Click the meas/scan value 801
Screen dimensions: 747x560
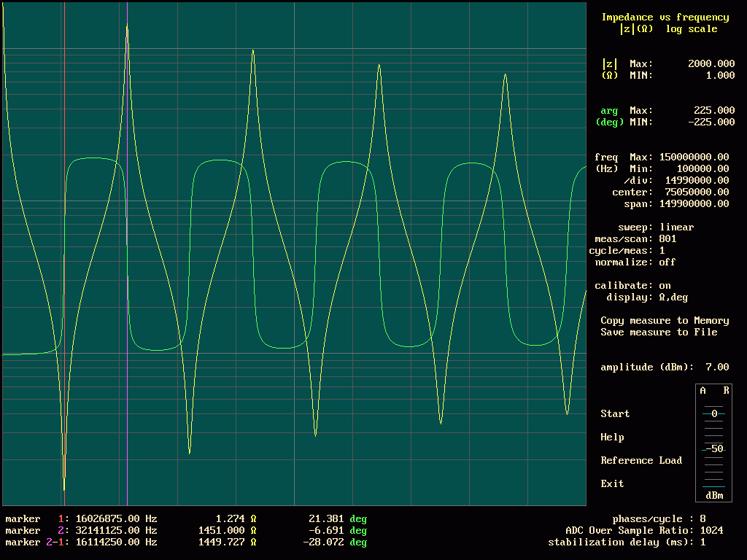667,239
